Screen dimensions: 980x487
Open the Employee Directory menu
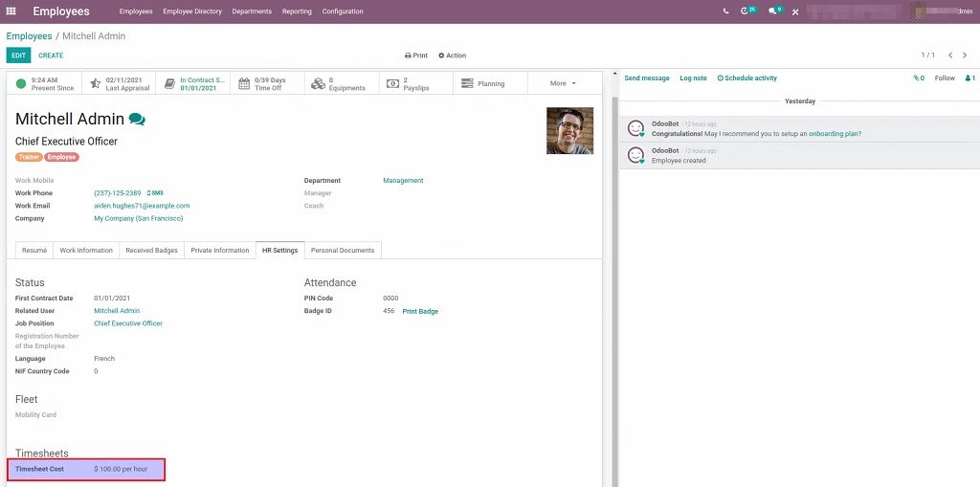pyautogui.click(x=192, y=11)
